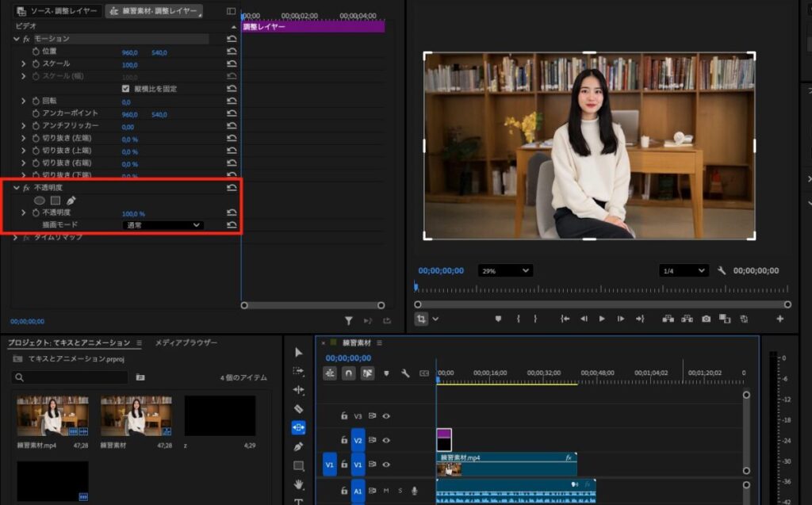This screenshot has height=505, width=812.
Task: Click the free draw bezier pen mask icon
Action: (x=71, y=201)
